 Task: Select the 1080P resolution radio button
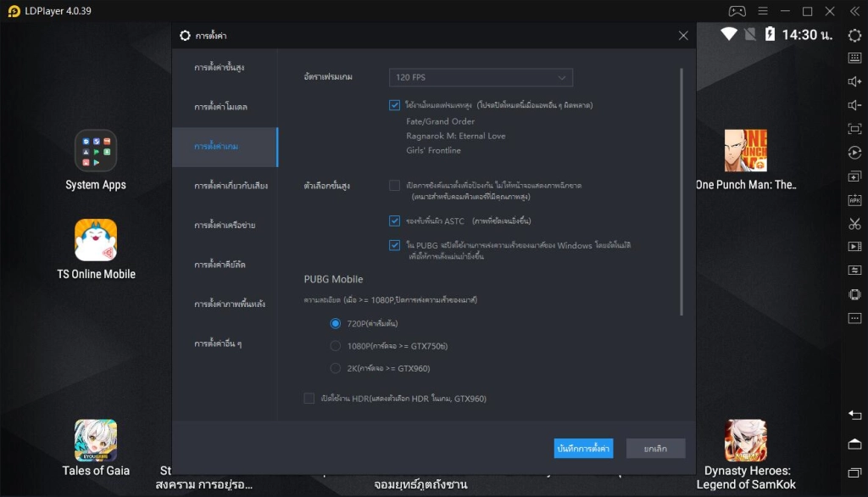click(x=335, y=346)
